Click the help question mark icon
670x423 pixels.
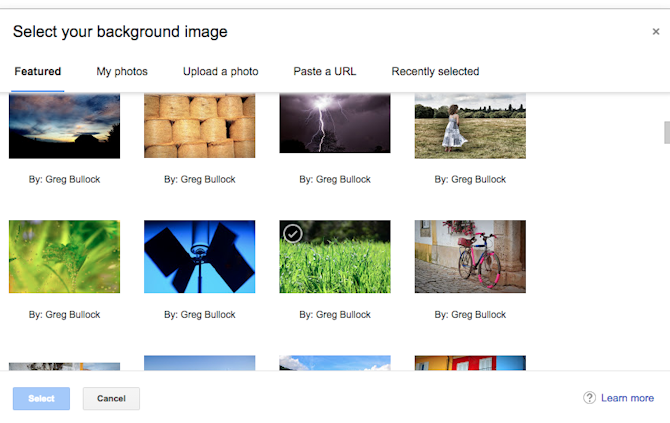(589, 398)
